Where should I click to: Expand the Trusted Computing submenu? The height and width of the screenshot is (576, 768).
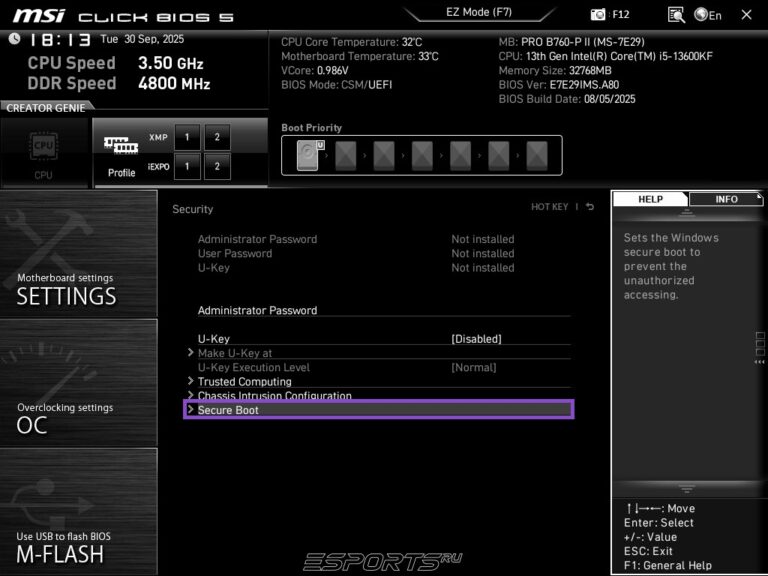(x=244, y=382)
